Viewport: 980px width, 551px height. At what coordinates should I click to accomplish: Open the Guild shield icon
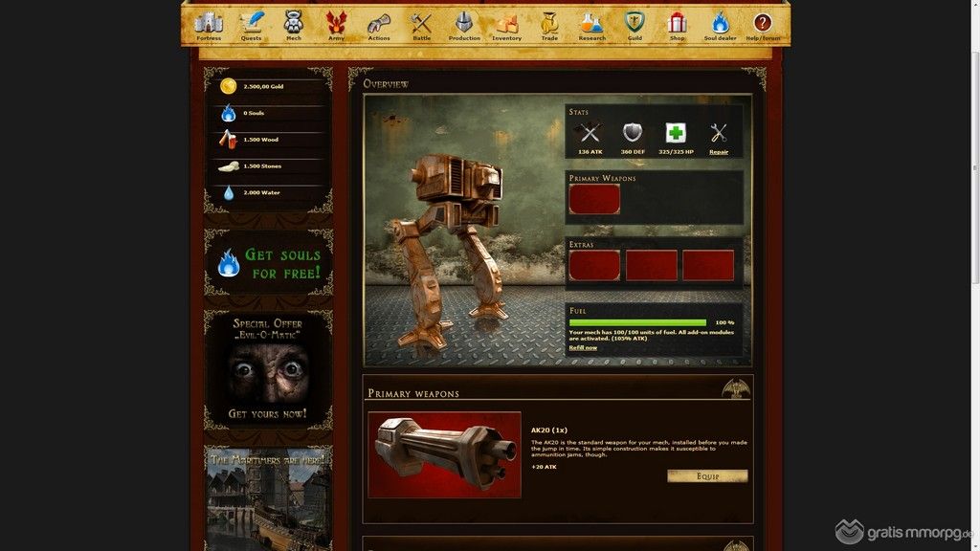click(635, 22)
